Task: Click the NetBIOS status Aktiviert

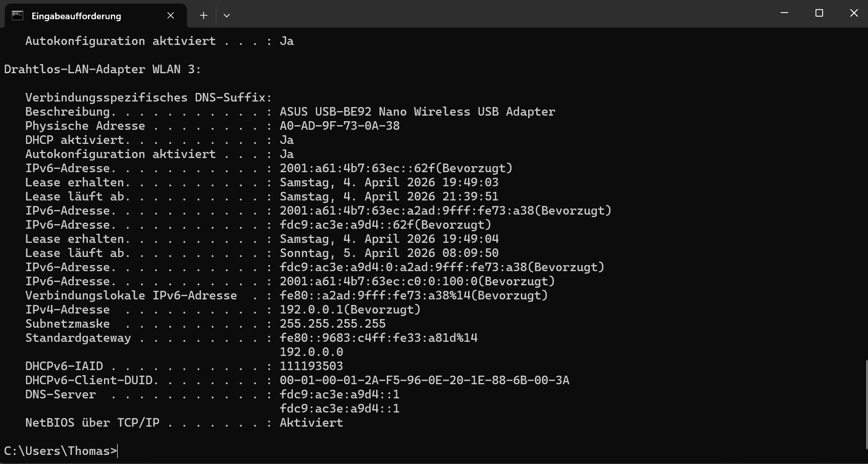Action: click(311, 423)
